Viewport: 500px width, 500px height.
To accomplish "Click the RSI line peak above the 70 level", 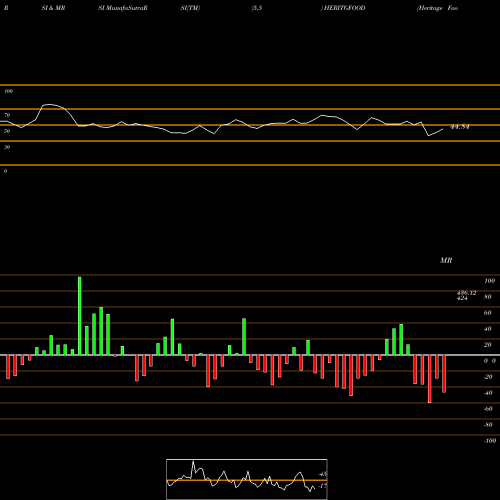I will pyautogui.click(x=49, y=105).
